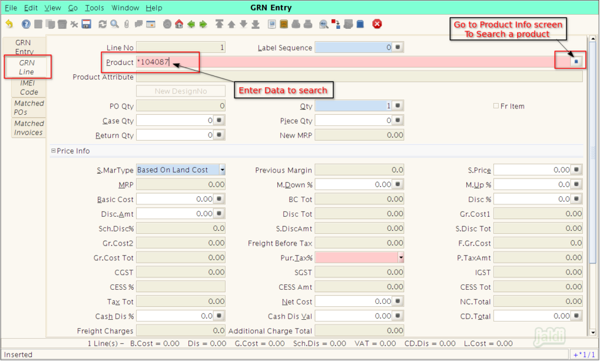This screenshot has height=364, width=603.
Task: Open the Help menu
Action: [154, 8]
